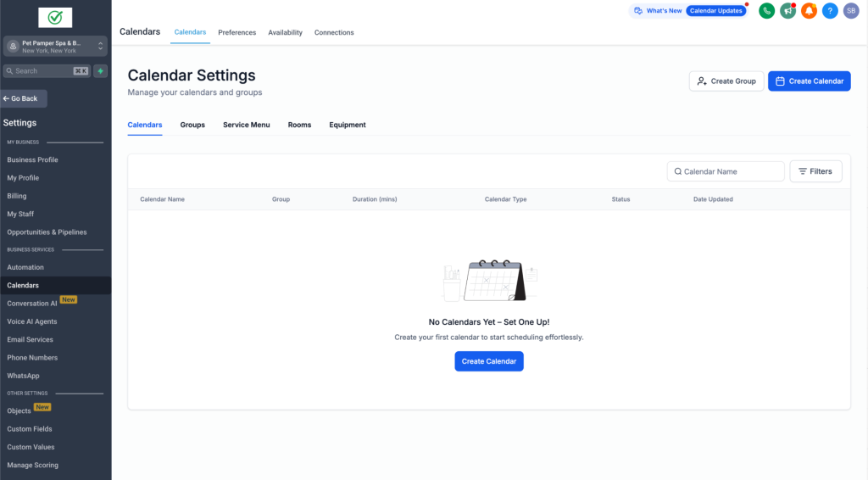Image resolution: width=868 pixels, height=480 pixels.
Task: Click the magnifier icon in Calendar Name search
Action: pos(677,171)
